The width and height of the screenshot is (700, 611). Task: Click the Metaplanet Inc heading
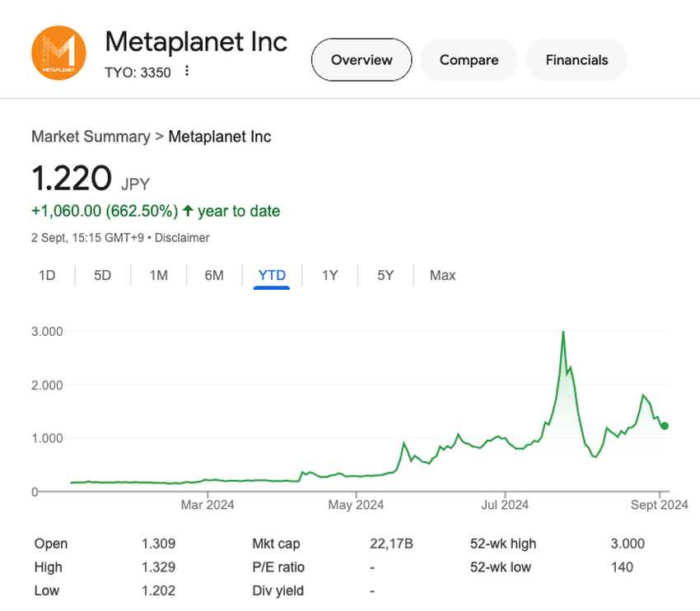coord(196,41)
